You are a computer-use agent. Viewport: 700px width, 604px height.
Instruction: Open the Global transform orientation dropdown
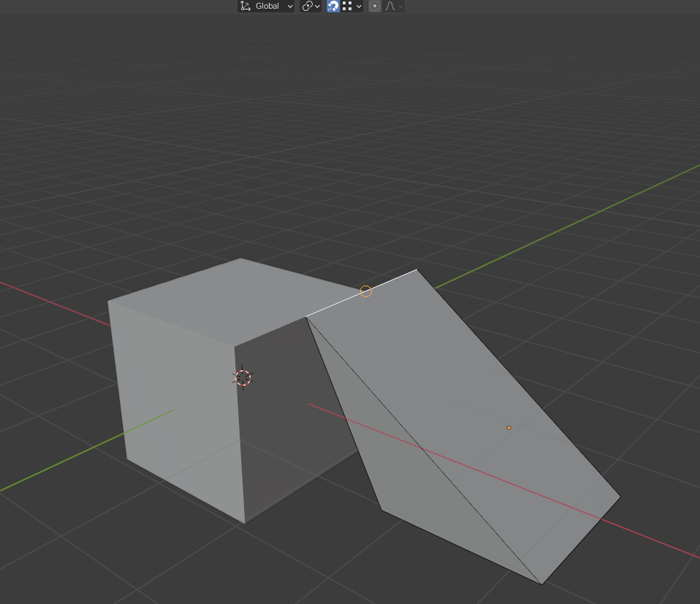(x=266, y=6)
